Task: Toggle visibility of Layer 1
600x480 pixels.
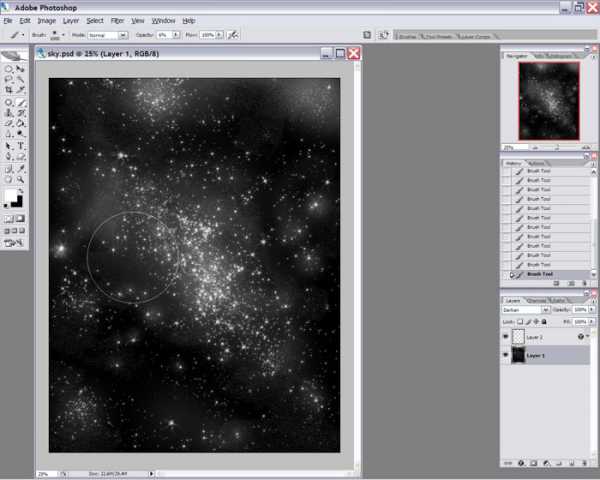Action: coord(505,356)
